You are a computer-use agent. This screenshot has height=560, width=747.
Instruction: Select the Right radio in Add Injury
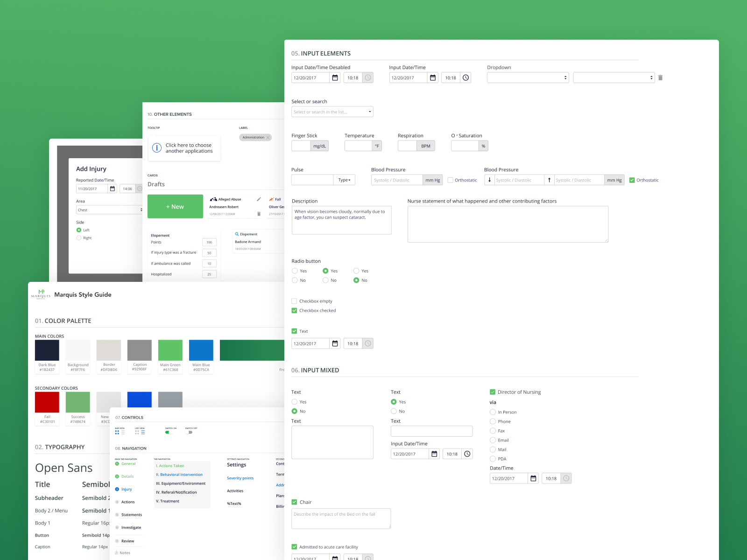coord(79,238)
